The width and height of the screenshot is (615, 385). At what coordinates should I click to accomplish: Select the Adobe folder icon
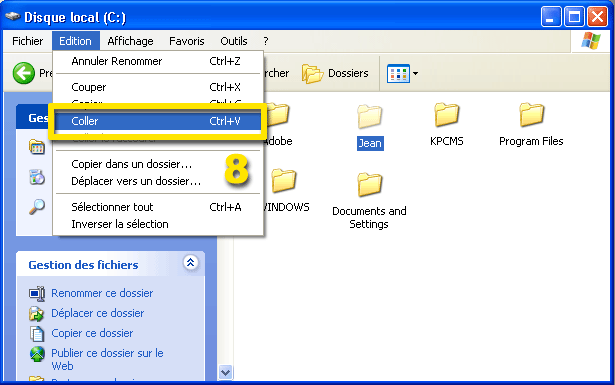click(278, 114)
